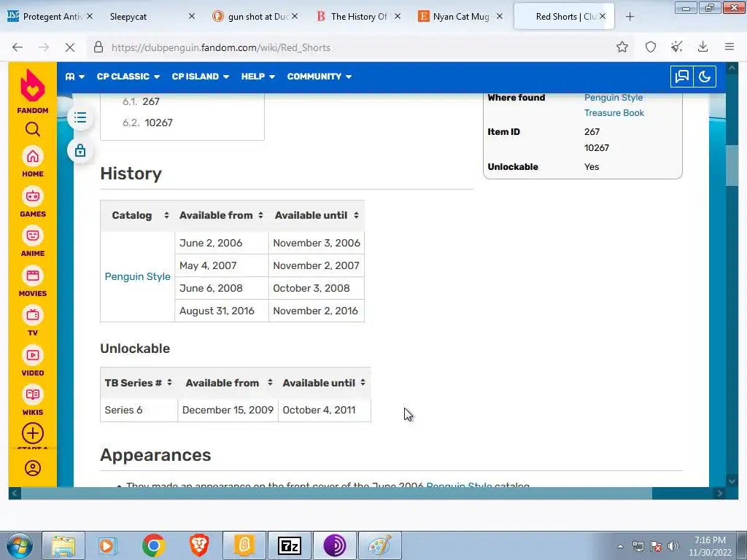This screenshot has height=560, width=747.
Task: Switch to Protegent Antivirus tab
Action: (x=49, y=17)
